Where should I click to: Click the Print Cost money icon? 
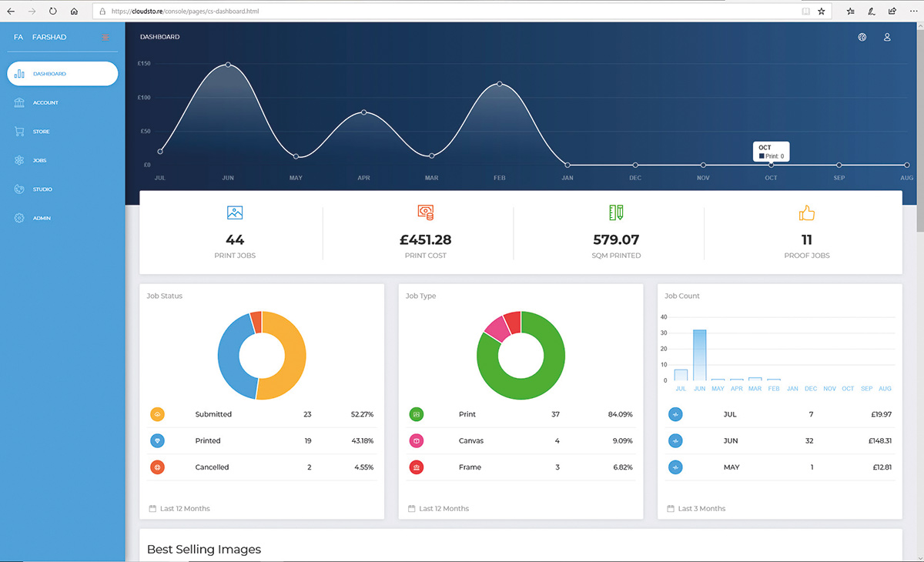(x=425, y=212)
